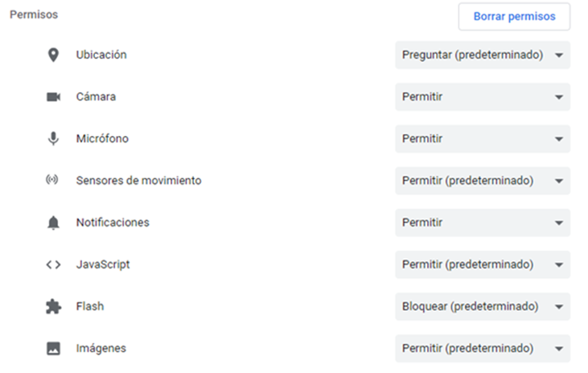Open the Sensores de movimiento dropdown
This screenshot has width=588, height=373.
[x=482, y=181]
